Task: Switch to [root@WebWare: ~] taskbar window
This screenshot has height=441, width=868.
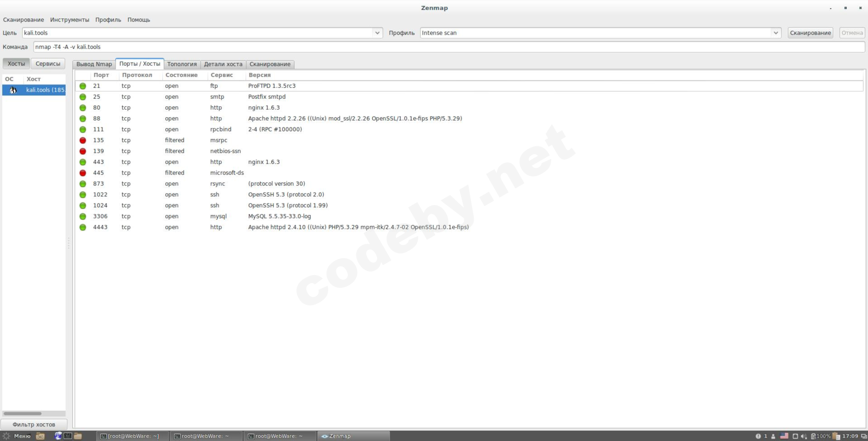Action: point(132,436)
